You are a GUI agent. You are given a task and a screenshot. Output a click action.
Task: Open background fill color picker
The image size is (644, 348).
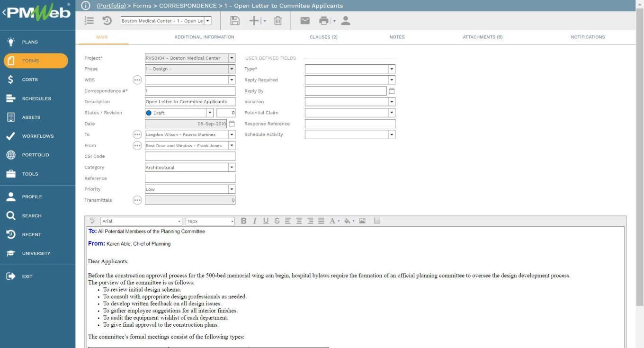click(349, 221)
